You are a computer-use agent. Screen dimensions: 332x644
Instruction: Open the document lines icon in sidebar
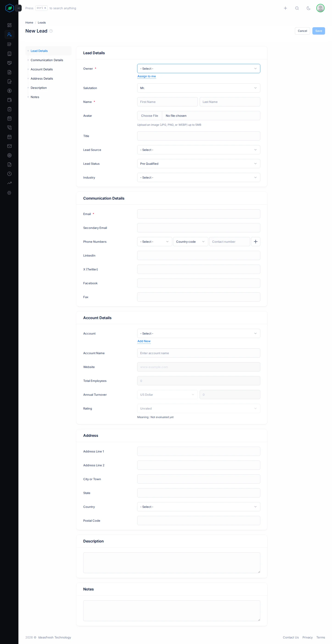[x=9, y=72]
